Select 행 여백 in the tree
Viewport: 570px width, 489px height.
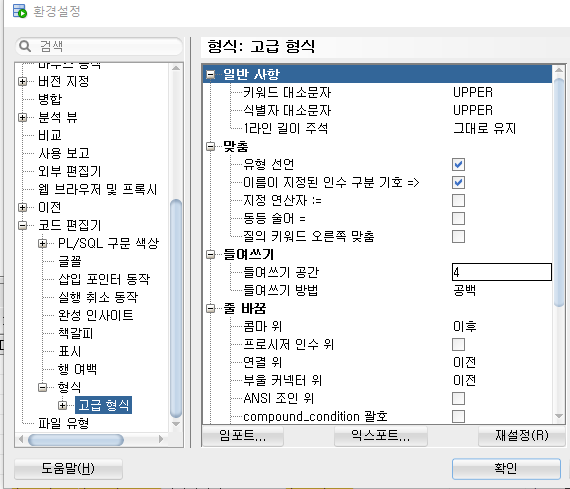77,369
